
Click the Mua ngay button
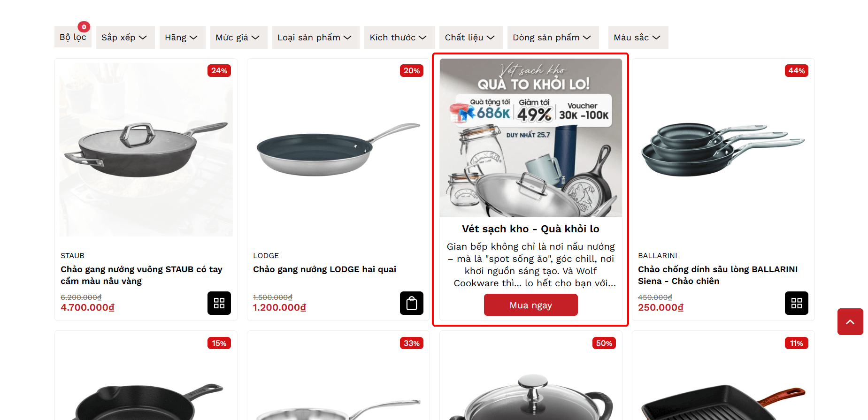coord(531,305)
